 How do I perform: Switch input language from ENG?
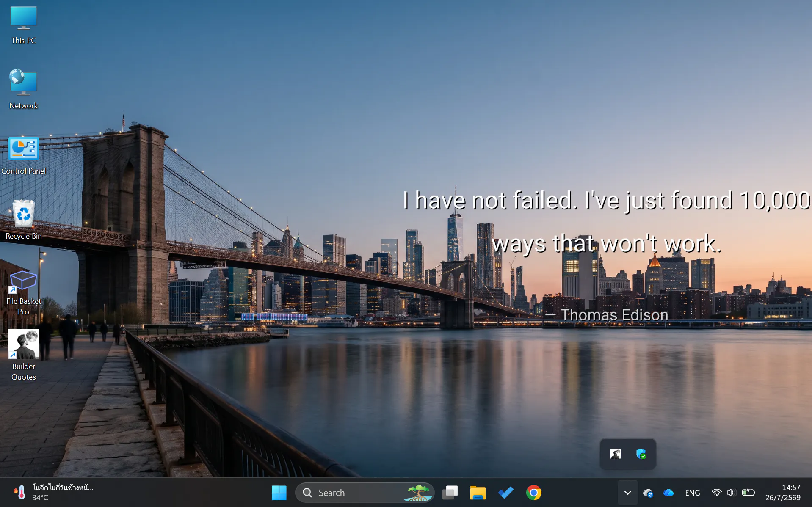click(693, 493)
